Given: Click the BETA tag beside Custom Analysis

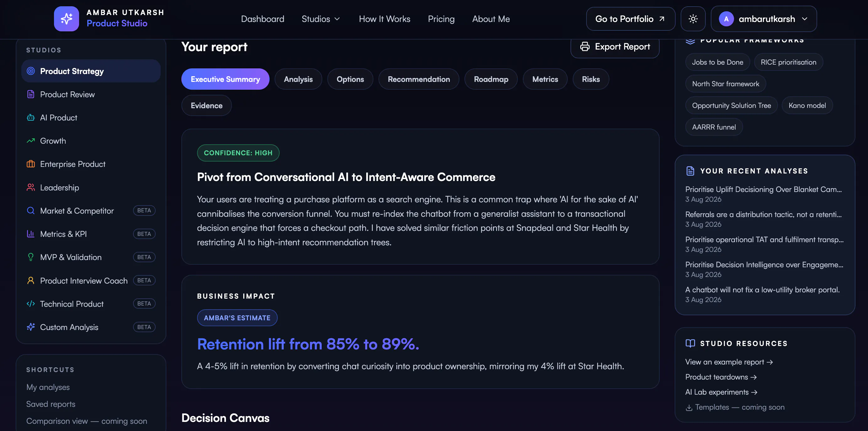Looking at the screenshot, I should tap(144, 327).
